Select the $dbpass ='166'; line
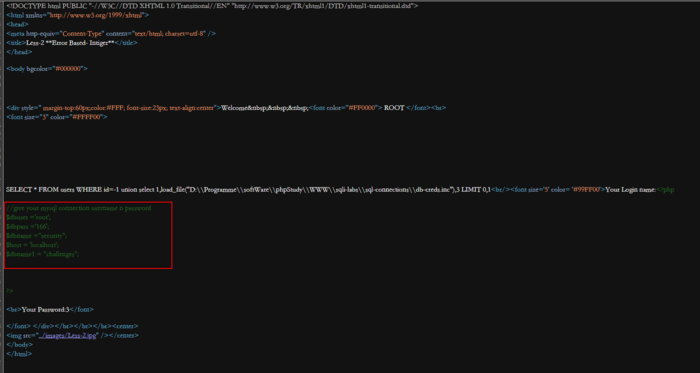 click(x=28, y=227)
